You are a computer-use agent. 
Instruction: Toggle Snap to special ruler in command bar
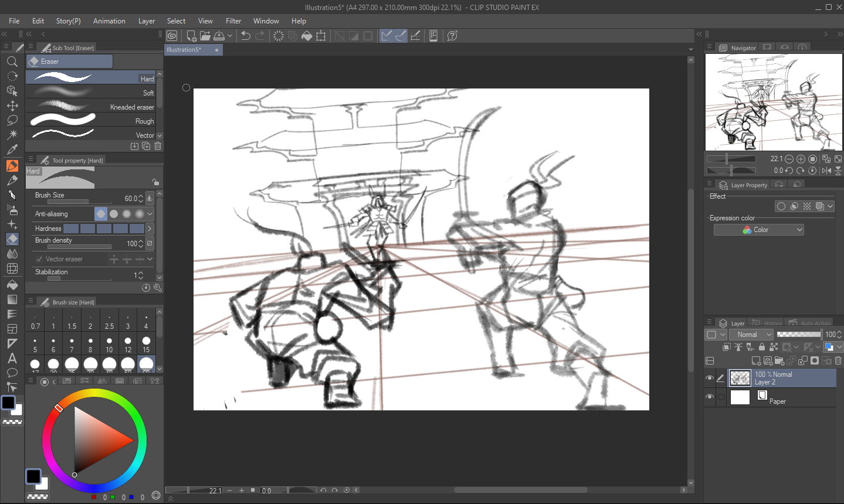click(401, 36)
